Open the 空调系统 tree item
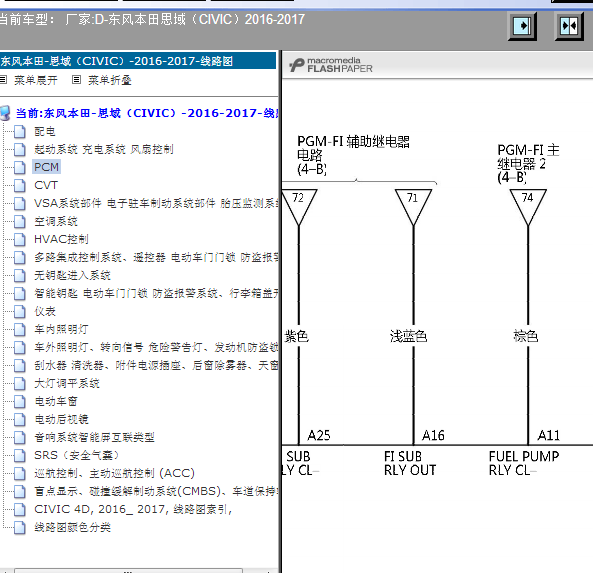The width and height of the screenshot is (593, 573). point(56,221)
